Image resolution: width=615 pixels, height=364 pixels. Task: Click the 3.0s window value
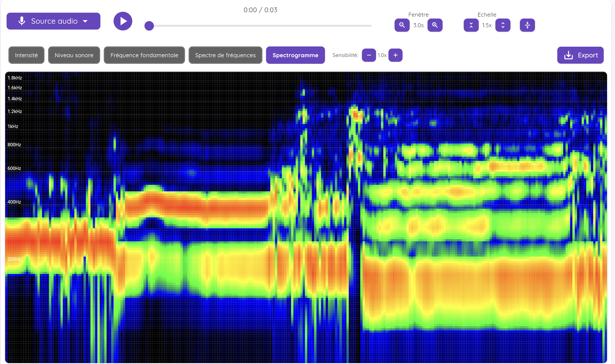pos(418,25)
